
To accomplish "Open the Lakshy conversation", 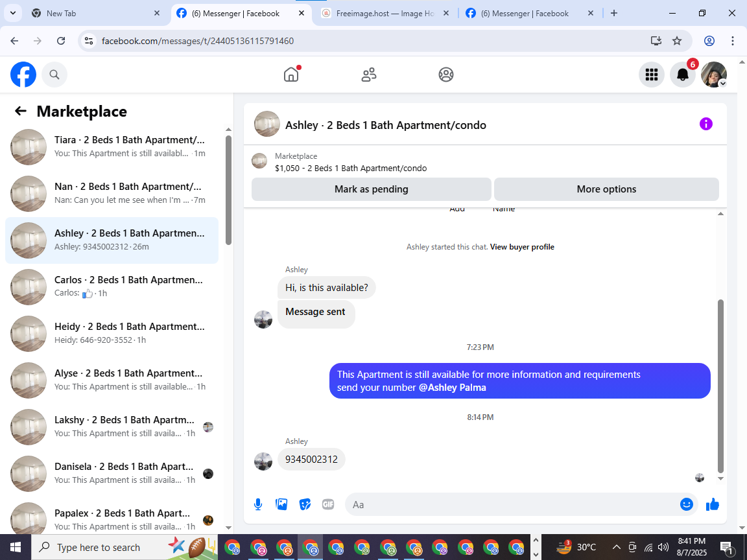I will click(x=112, y=426).
